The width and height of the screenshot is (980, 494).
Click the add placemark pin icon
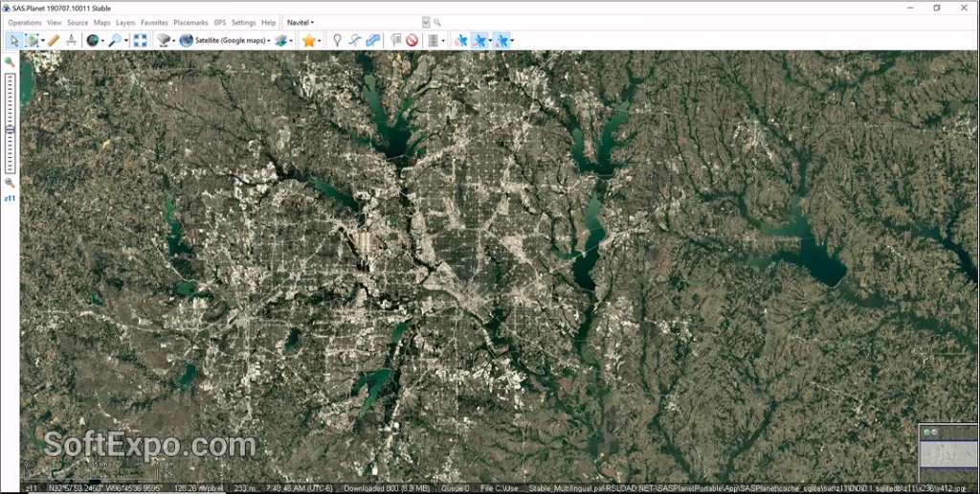pos(337,40)
